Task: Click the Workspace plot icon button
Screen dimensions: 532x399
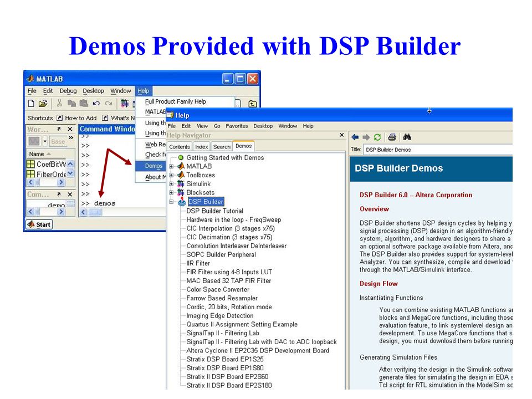Action: (x=34, y=141)
